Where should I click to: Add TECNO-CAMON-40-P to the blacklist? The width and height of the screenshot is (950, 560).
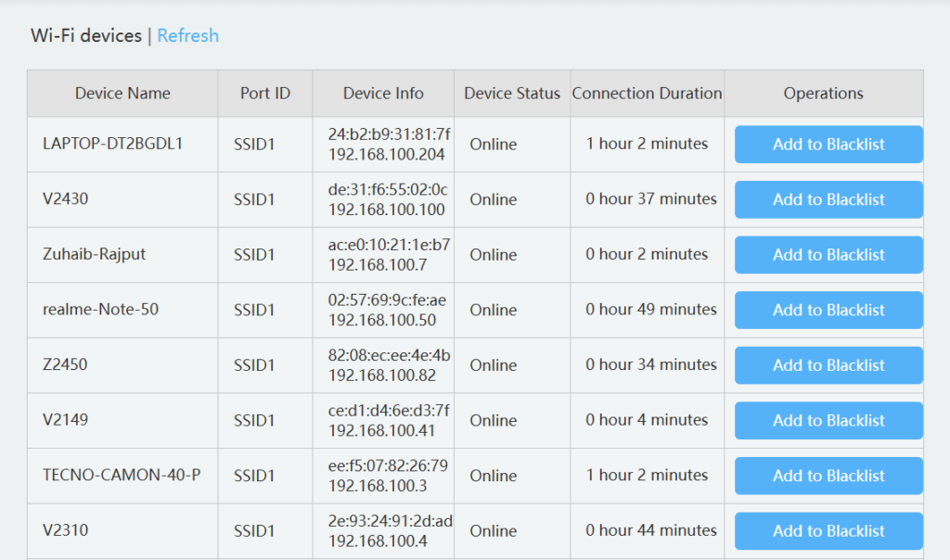click(x=828, y=476)
